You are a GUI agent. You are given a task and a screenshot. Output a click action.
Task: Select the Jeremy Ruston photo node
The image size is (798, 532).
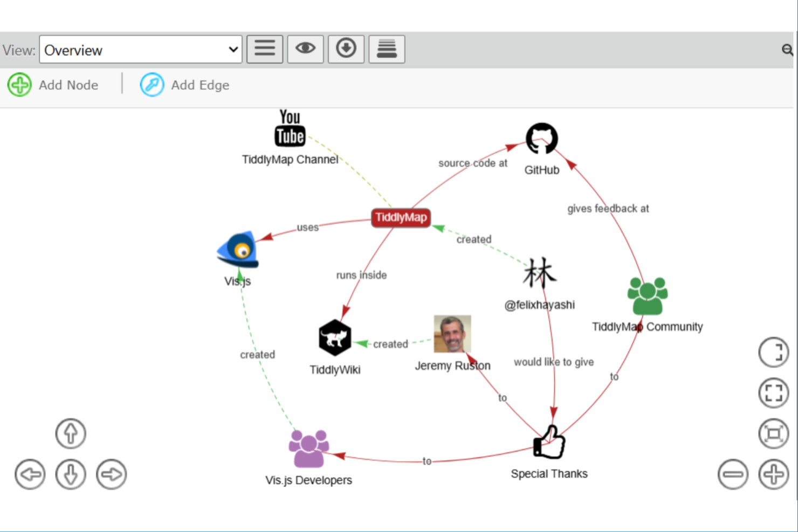click(x=452, y=334)
